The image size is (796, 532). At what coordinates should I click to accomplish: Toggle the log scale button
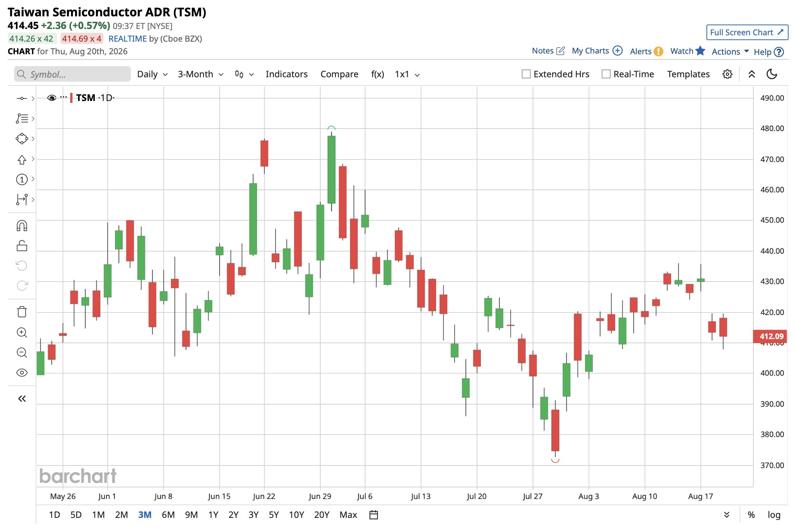point(774,515)
